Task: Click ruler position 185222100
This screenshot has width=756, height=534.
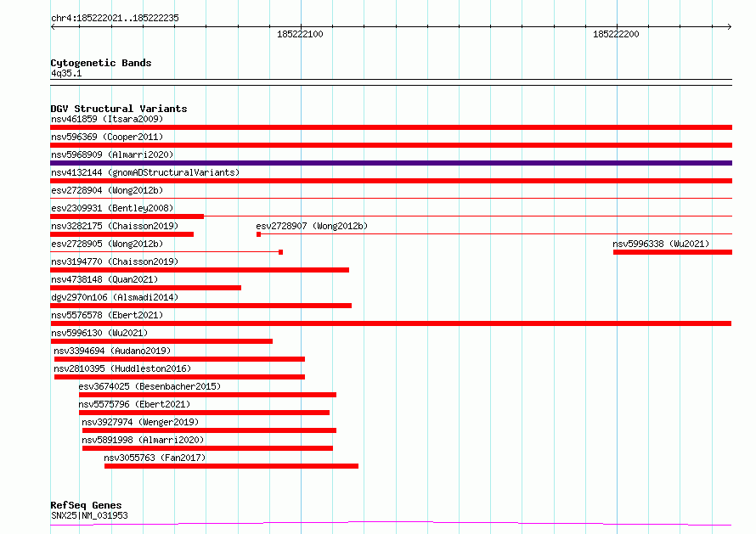Action: pos(300,34)
